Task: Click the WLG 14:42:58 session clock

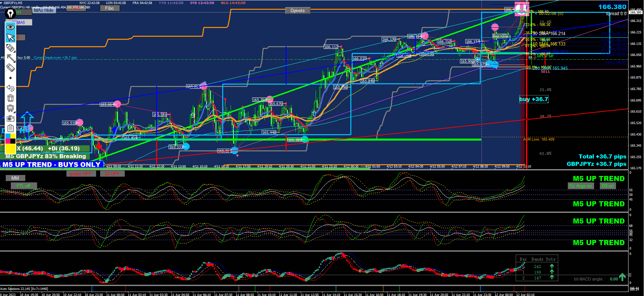Action: tap(233, 3)
